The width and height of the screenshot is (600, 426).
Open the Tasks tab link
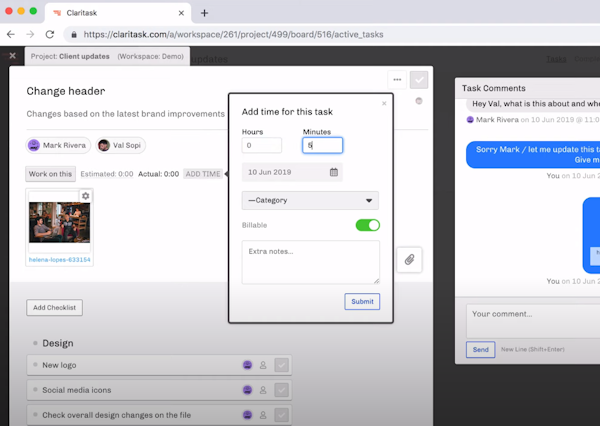coord(556,59)
